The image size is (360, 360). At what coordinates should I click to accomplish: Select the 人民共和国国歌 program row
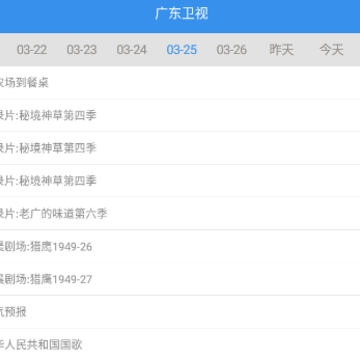click(x=180, y=344)
